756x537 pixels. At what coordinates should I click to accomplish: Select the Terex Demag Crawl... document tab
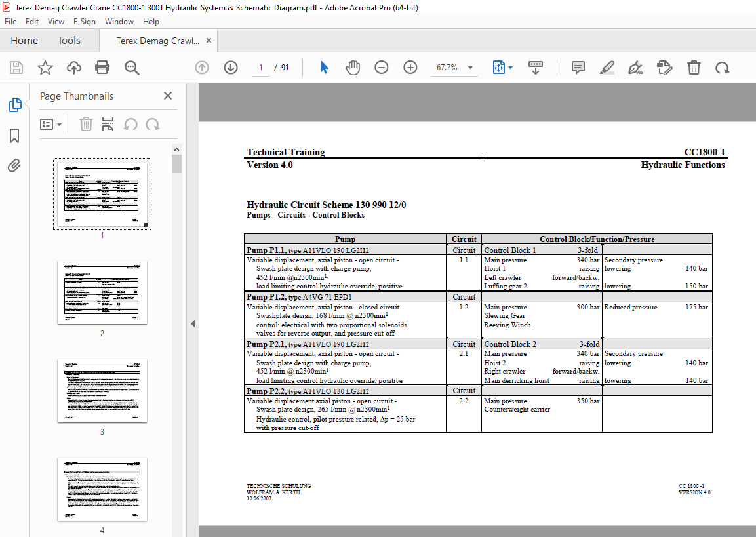[x=157, y=41]
